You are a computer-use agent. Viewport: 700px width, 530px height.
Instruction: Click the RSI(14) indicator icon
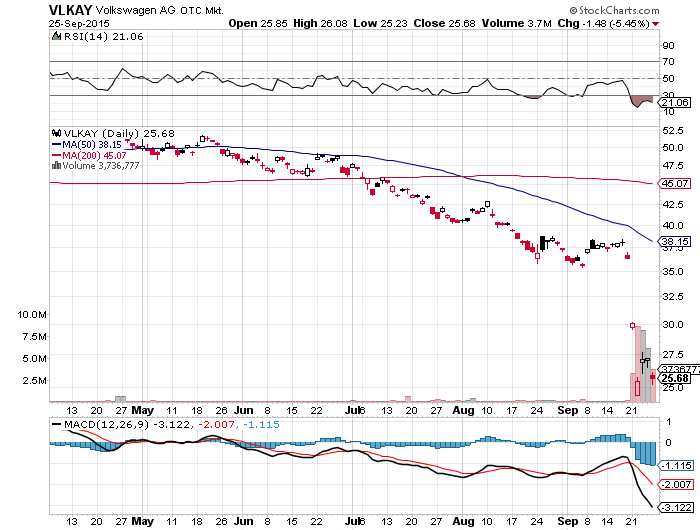(x=56, y=36)
